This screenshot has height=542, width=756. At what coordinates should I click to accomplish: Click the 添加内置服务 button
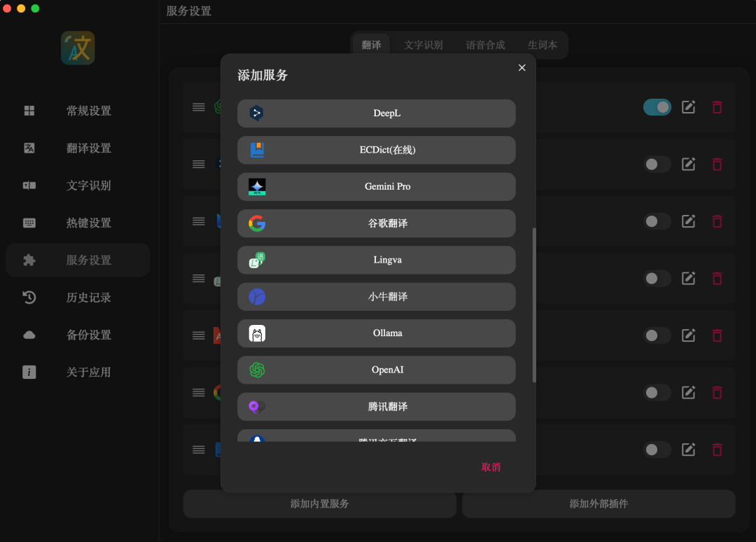click(320, 504)
